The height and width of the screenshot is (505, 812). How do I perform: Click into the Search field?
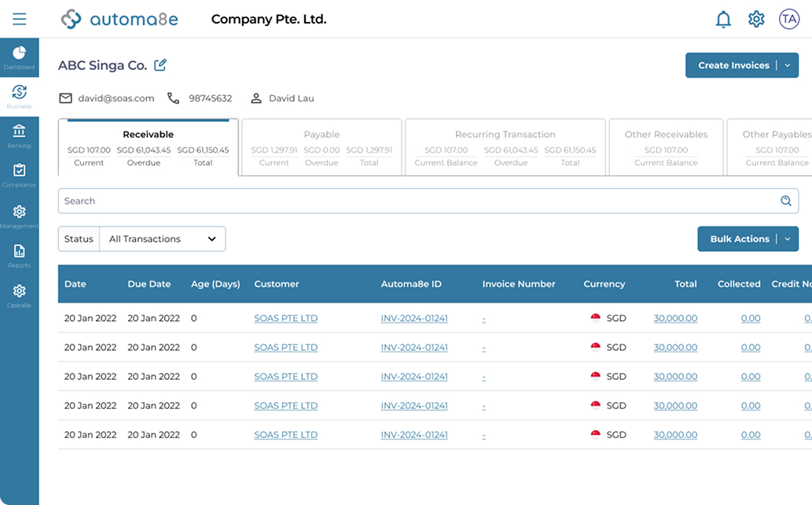[x=428, y=201]
